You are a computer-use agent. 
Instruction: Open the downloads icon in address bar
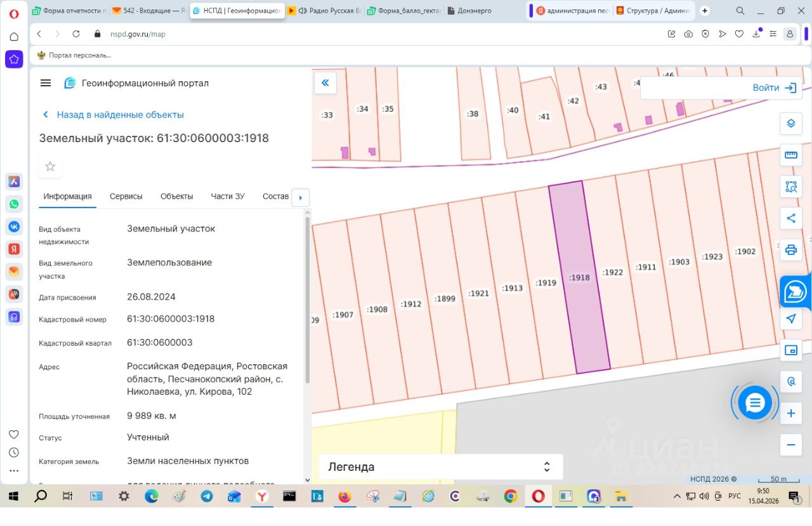click(756, 34)
